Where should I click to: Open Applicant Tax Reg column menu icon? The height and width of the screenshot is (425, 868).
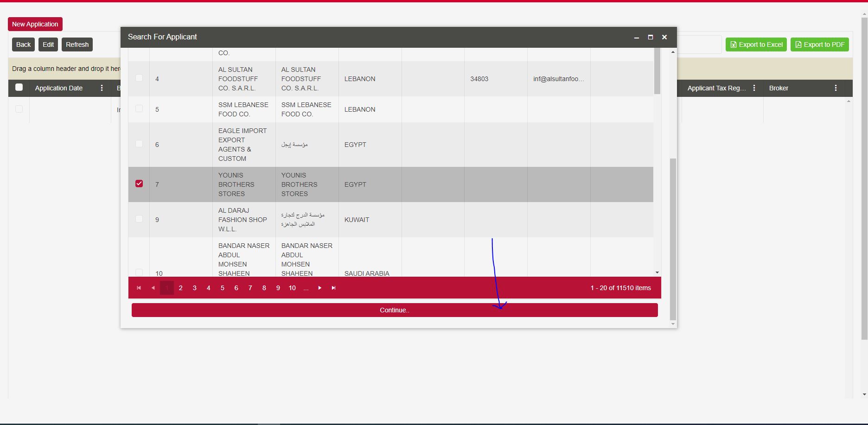coord(754,88)
